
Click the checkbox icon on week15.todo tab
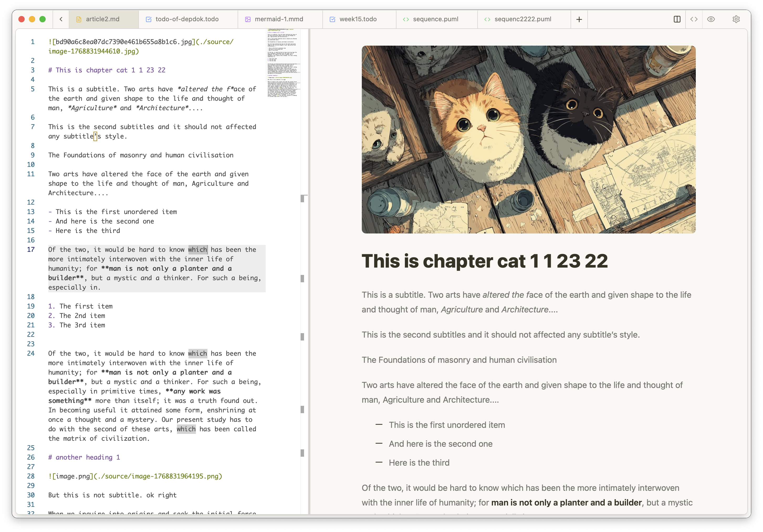(x=332, y=19)
